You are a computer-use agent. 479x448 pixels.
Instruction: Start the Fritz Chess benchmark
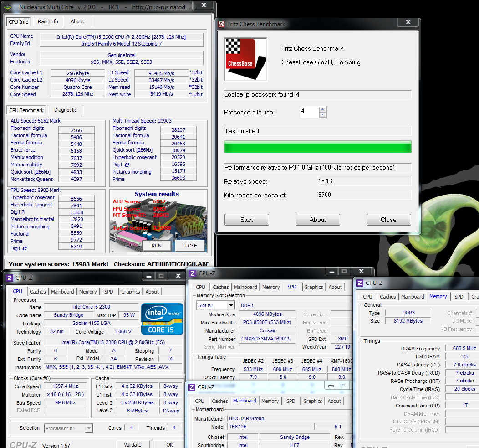(246, 220)
